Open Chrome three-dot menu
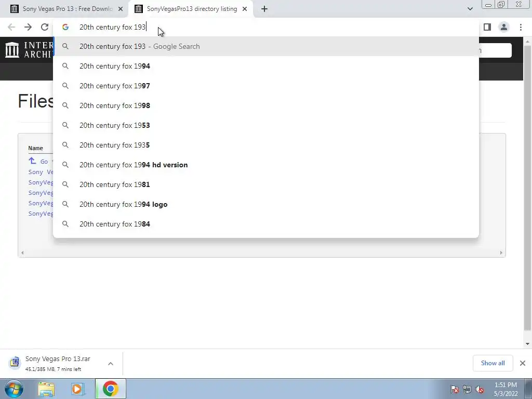Viewport: 532px width, 399px height. click(521, 27)
